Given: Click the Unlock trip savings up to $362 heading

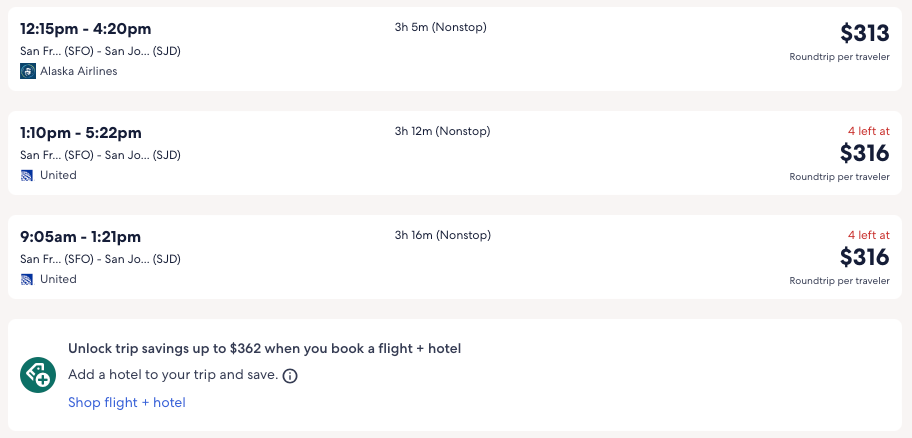Looking at the screenshot, I should [264, 349].
